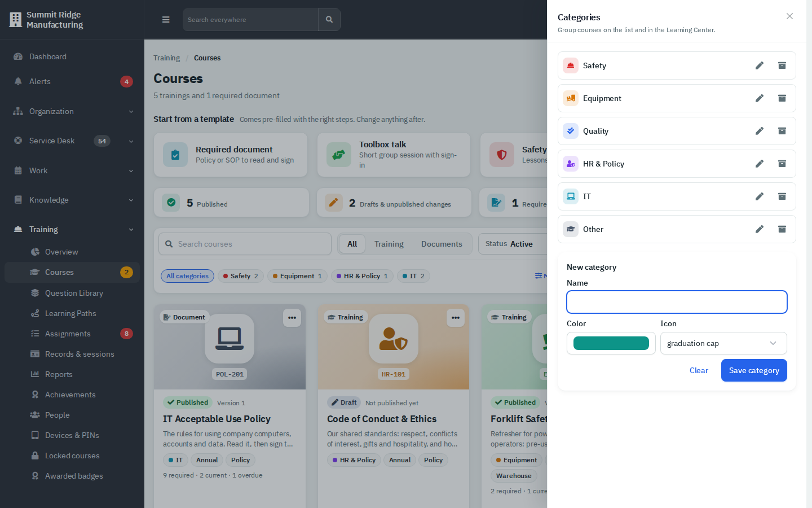
Task: Filter by the Safety category chip
Action: 241,276
